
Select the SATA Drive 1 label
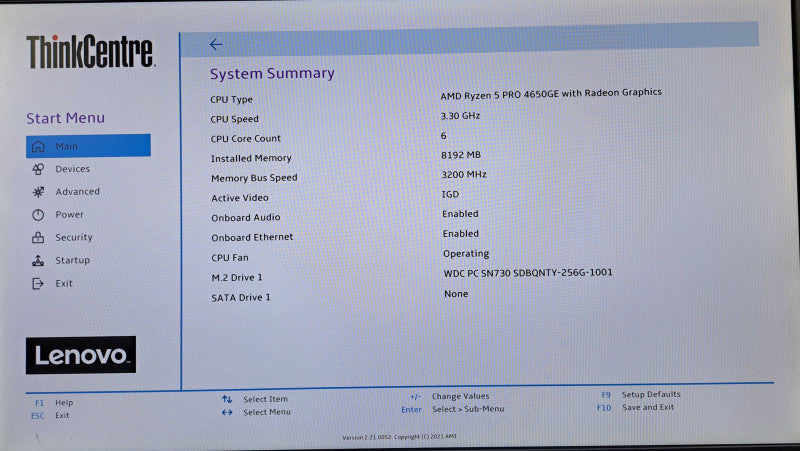click(241, 297)
